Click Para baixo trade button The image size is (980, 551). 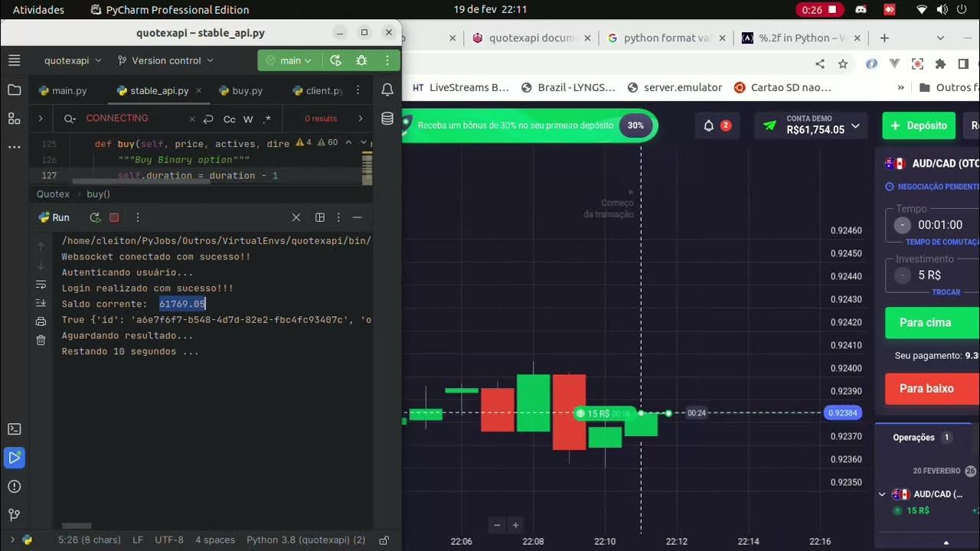point(933,388)
